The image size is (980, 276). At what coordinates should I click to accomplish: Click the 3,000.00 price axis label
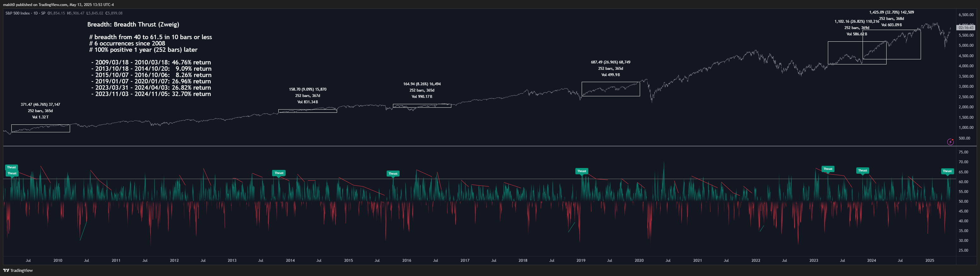pyautogui.click(x=966, y=87)
